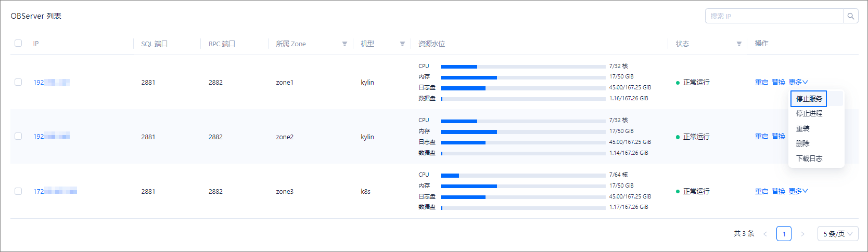
Task: Click zone3 日志盘 usage bar
Action: [x=523, y=197]
